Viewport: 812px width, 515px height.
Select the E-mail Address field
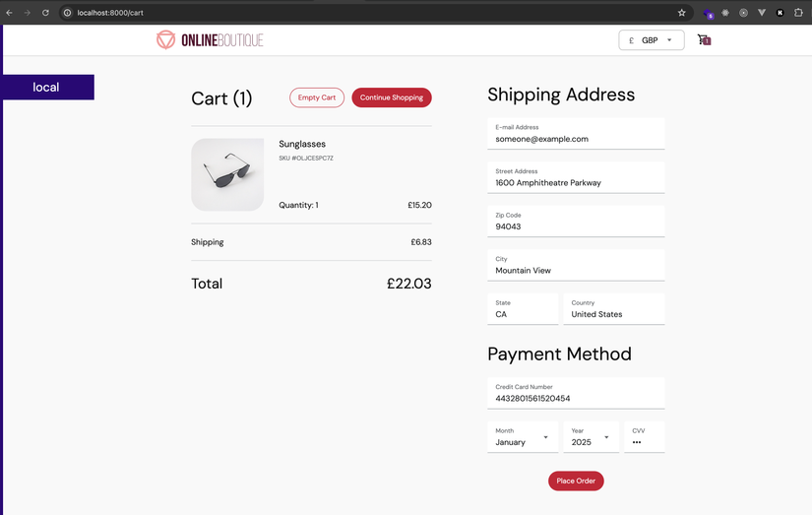click(576, 134)
